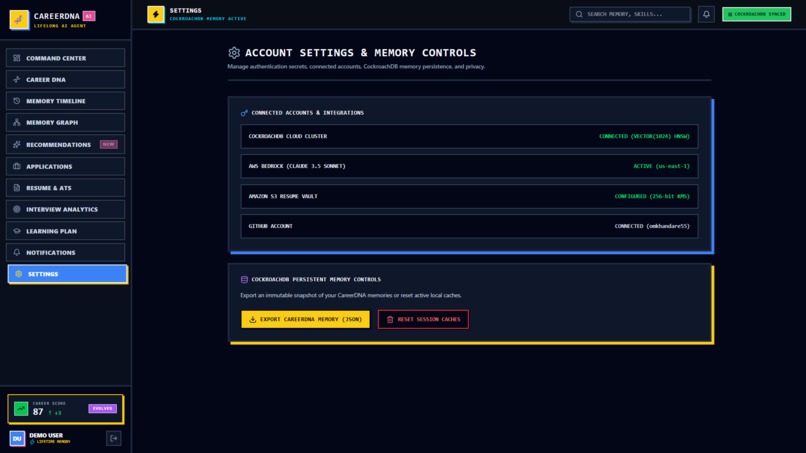The width and height of the screenshot is (806, 453).
Task: Click the gear icon beside Account Settings heading
Action: click(234, 52)
